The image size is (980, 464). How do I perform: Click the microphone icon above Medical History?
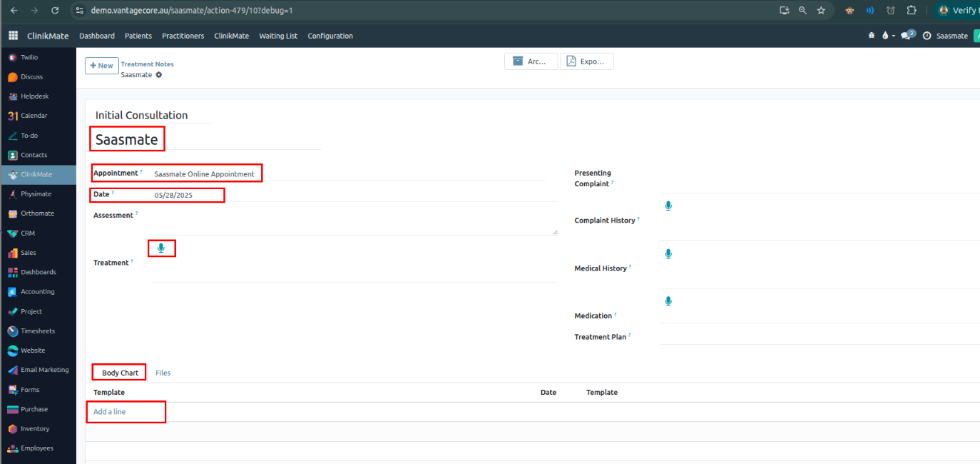(x=668, y=253)
